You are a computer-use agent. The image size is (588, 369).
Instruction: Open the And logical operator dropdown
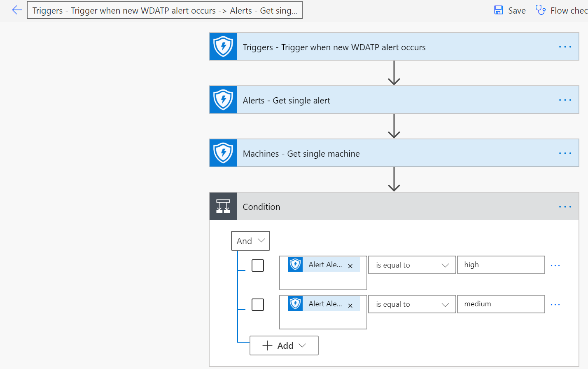250,241
